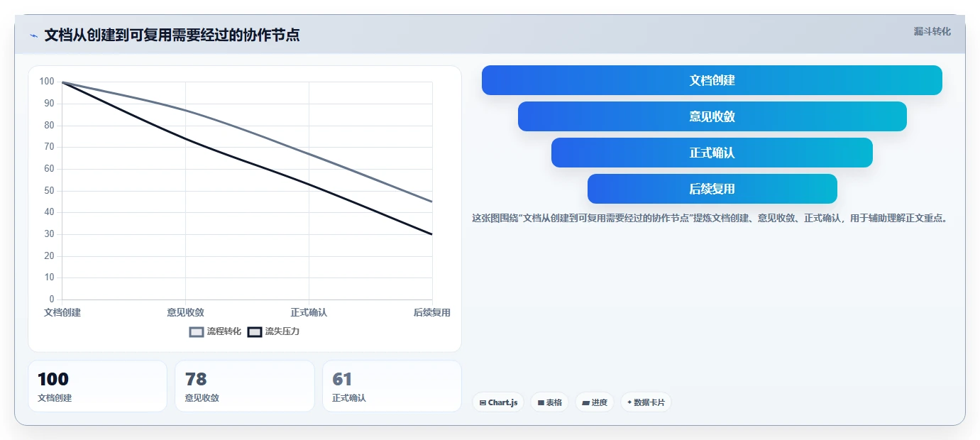Click the dark 流失压力 line endpoint at 后续复用
This screenshot has height=440, width=980.
point(432,234)
